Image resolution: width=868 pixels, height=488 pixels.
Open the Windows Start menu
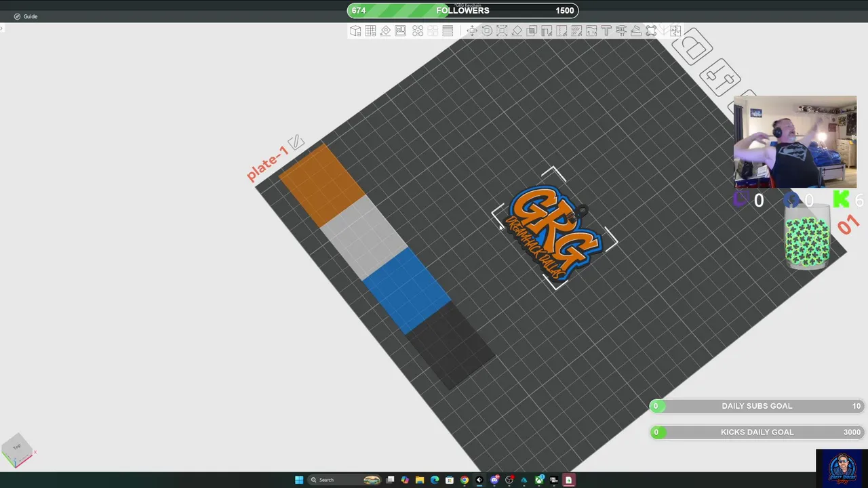pos(299,480)
